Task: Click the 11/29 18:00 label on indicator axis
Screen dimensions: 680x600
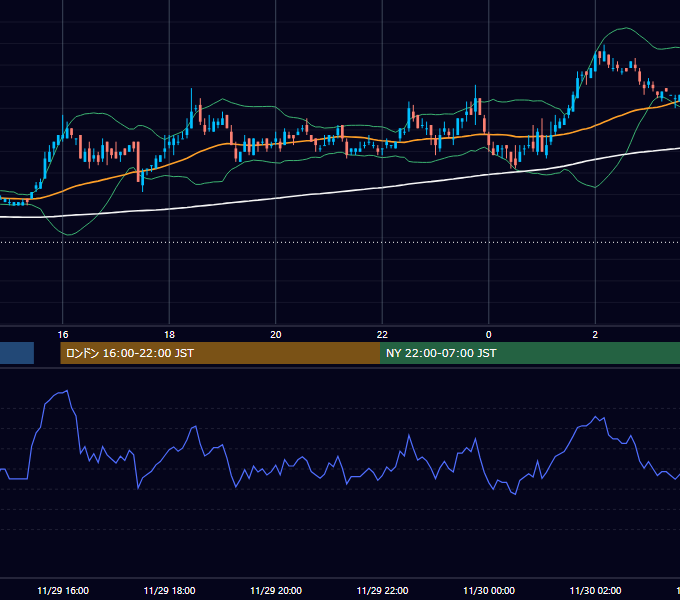Action: click(x=169, y=591)
